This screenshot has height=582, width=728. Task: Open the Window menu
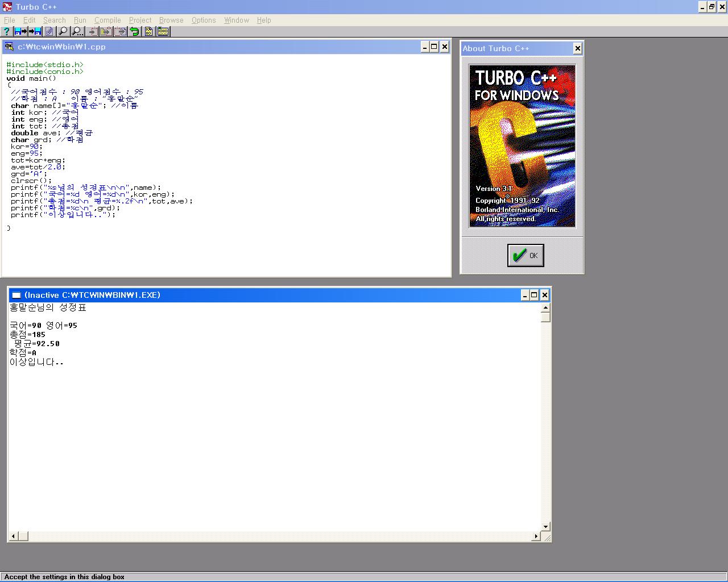[237, 20]
